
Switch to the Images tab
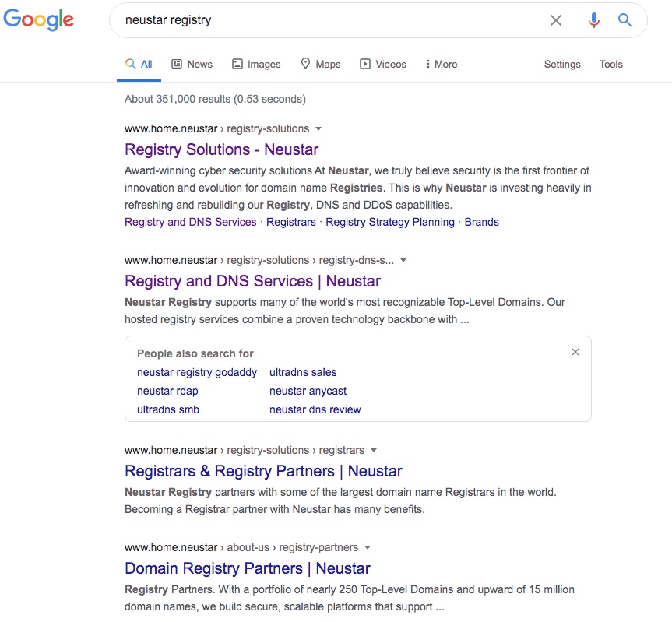256,65
